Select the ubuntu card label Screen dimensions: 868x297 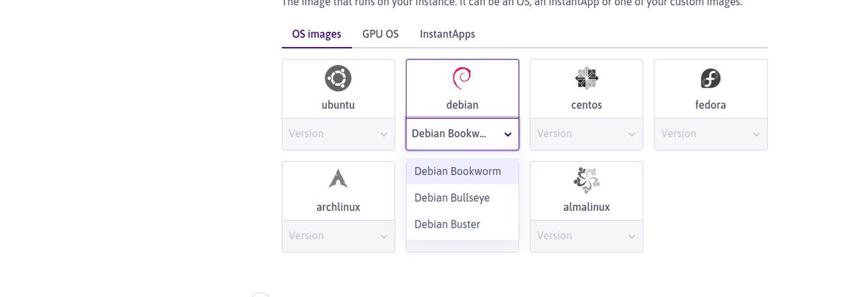pyautogui.click(x=338, y=105)
